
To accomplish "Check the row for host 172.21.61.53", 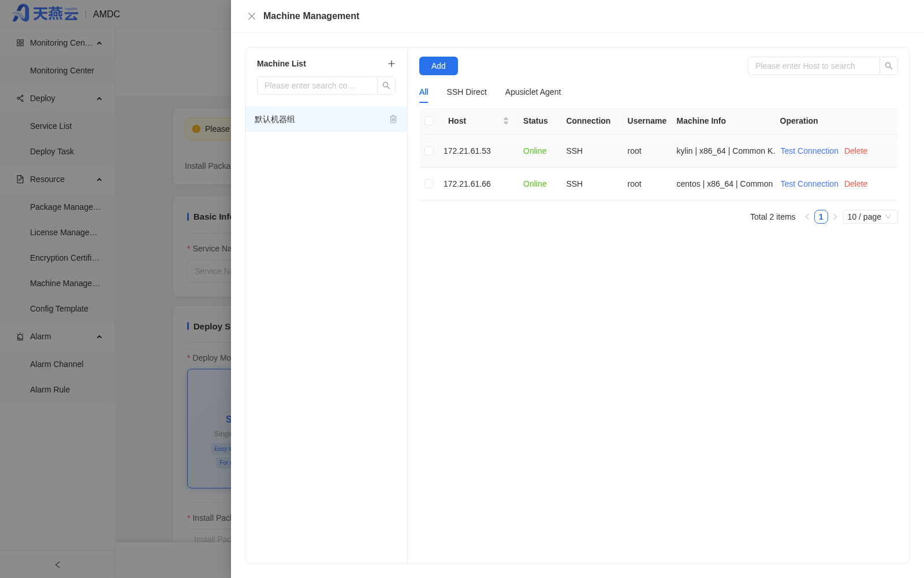I will coord(429,151).
